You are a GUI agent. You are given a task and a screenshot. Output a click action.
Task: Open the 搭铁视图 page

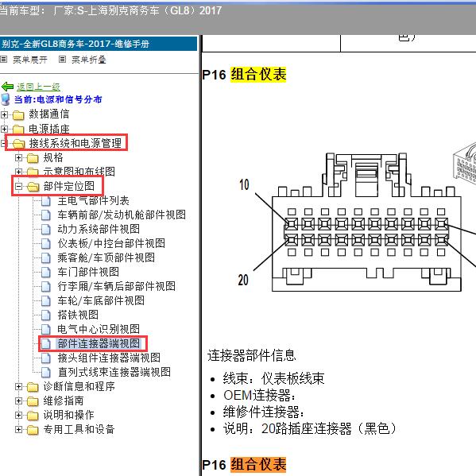coord(78,315)
